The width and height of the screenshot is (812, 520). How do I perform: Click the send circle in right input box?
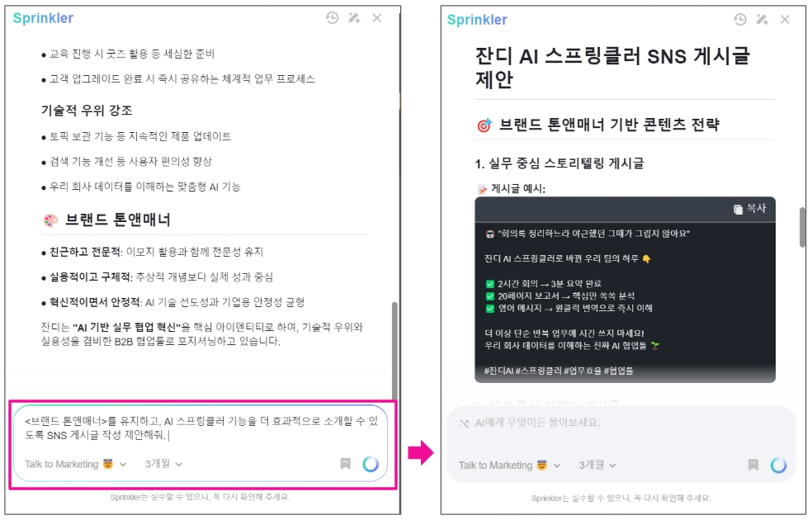[778, 466]
